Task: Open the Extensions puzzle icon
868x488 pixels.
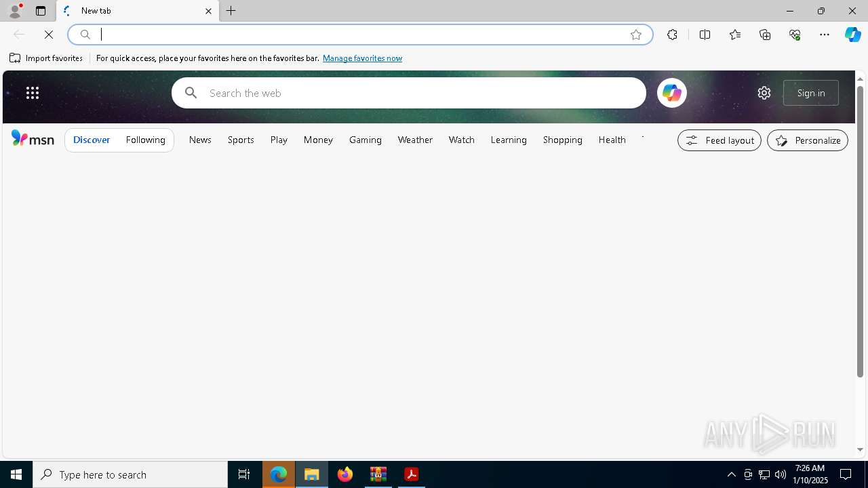Action: [x=672, y=35]
